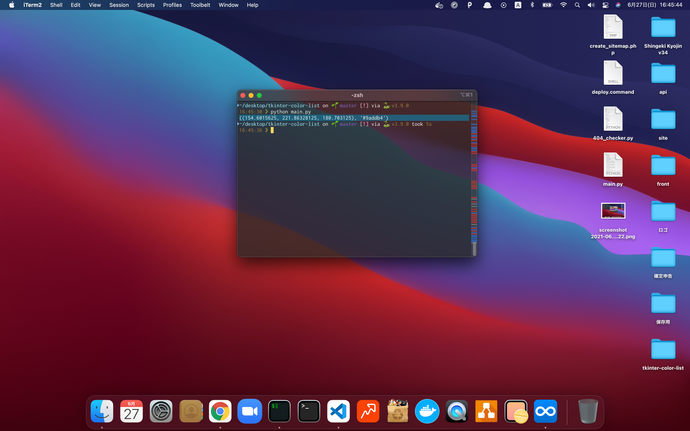Open the View menu
This screenshot has width=690, height=431.
coord(95,5)
